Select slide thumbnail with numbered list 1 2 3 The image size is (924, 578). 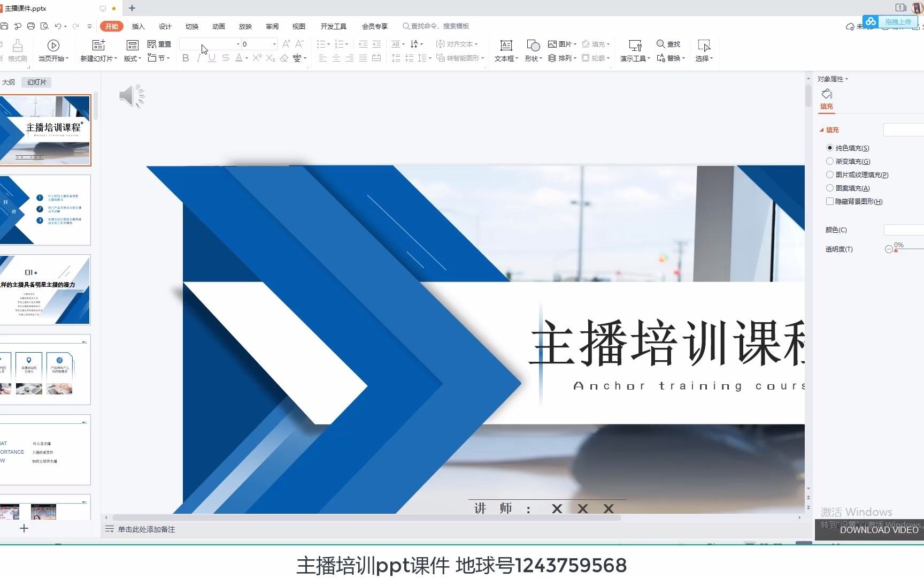(45, 210)
